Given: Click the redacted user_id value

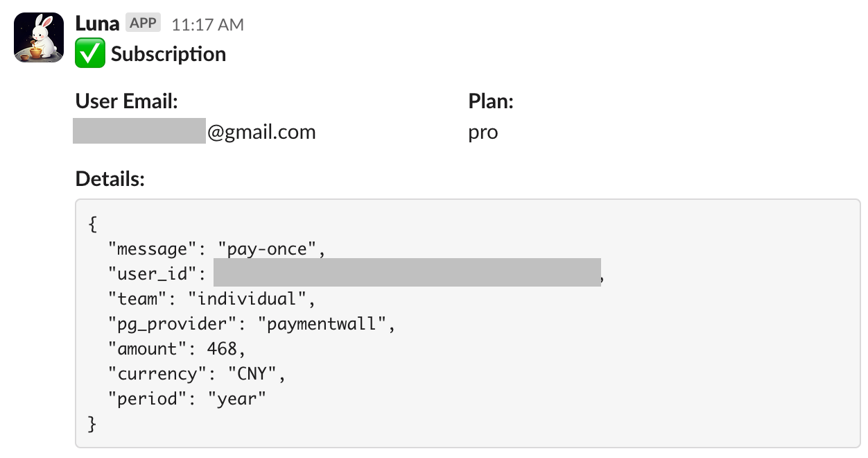Looking at the screenshot, I should pos(407,273).
